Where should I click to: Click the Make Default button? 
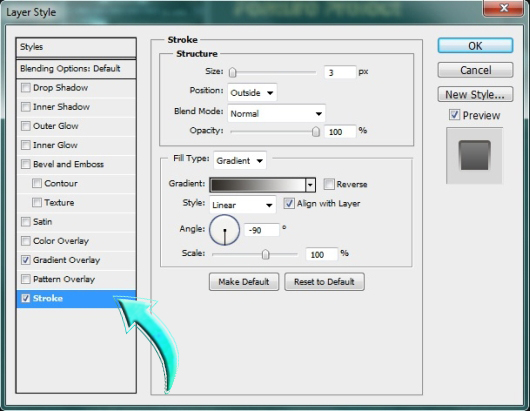244,282
